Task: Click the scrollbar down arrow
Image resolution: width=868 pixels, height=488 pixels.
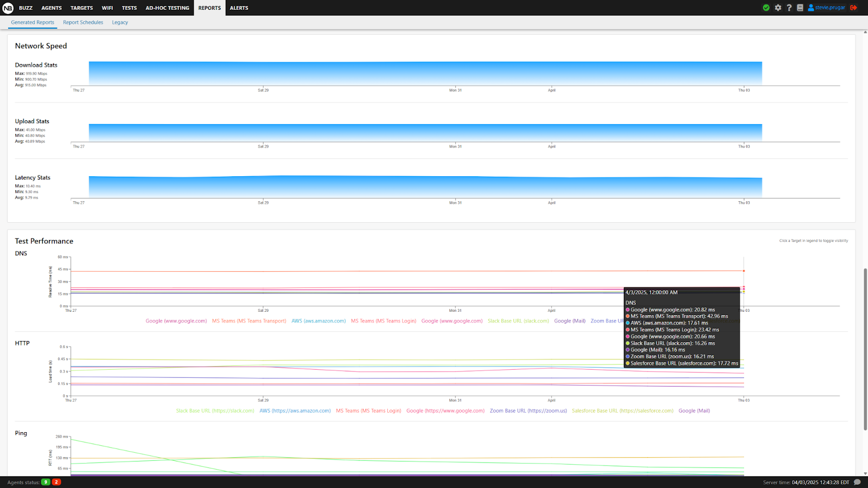Action: [x=865, y=473]
